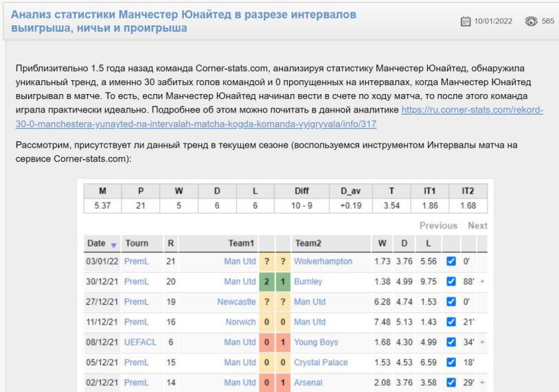Image resolution: width=559 pixels, height=392 pixels.
Task: Open Burnley team link
Action: [x=308, y=281]
